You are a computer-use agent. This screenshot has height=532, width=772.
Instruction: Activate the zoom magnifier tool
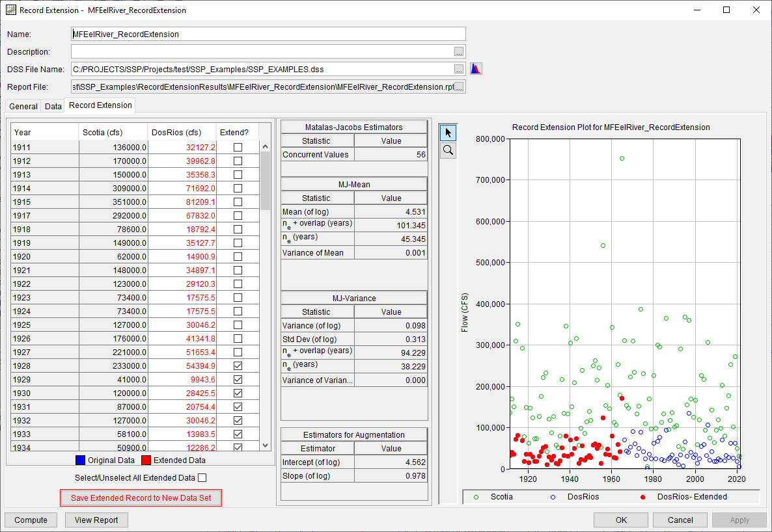point(448,150)
